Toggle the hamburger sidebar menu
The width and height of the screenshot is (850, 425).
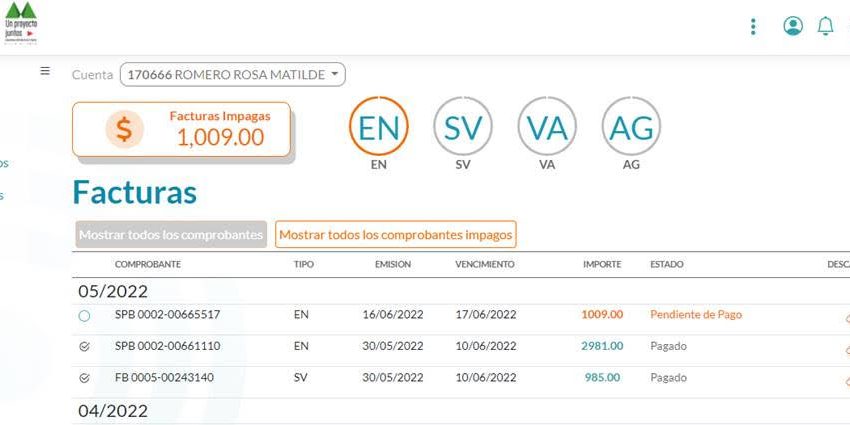[x=45, y=71]
